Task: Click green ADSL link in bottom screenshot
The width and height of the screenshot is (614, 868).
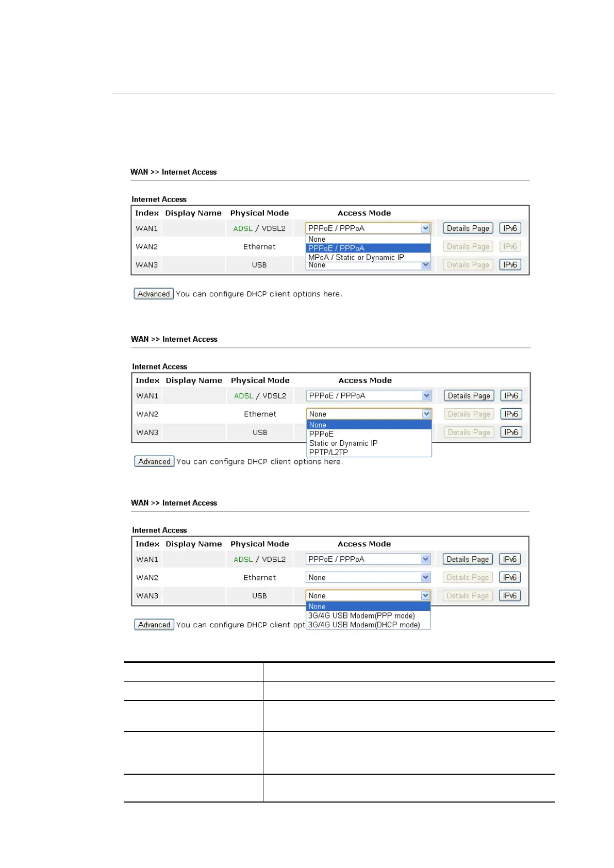Action: 243,559
